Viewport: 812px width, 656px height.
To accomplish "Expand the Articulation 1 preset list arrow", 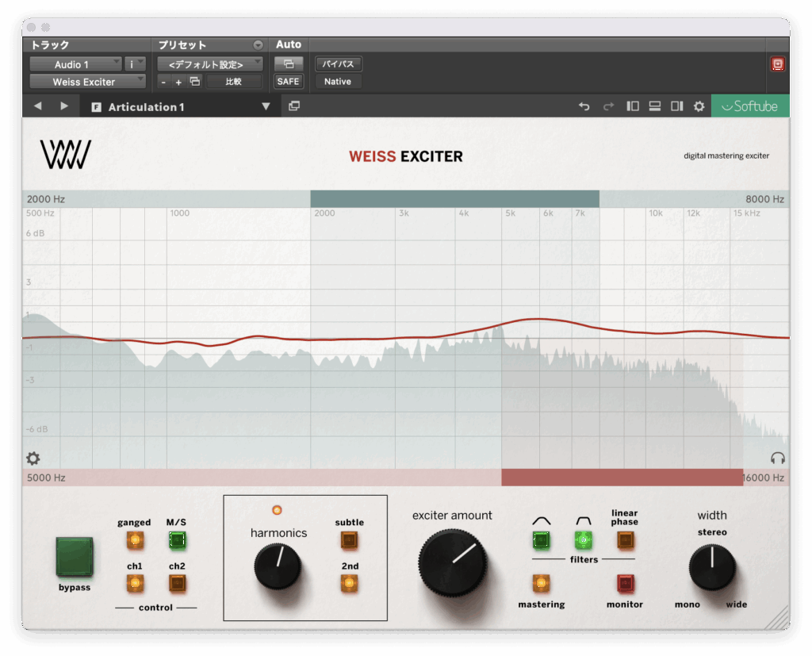I will coord(266,107).
